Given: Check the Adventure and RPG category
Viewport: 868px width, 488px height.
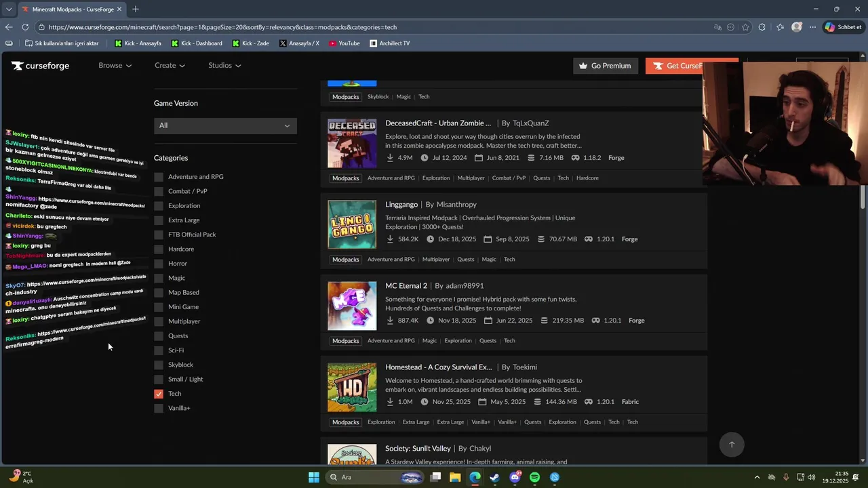Looking at the screenshot, I should [159, 177].
